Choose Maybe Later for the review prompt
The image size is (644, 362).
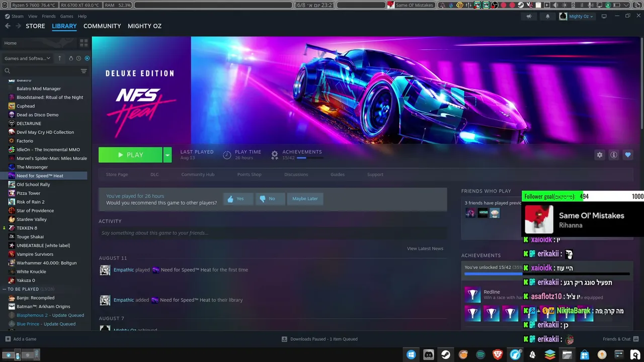pyautogui.click(x=305, y=199)
